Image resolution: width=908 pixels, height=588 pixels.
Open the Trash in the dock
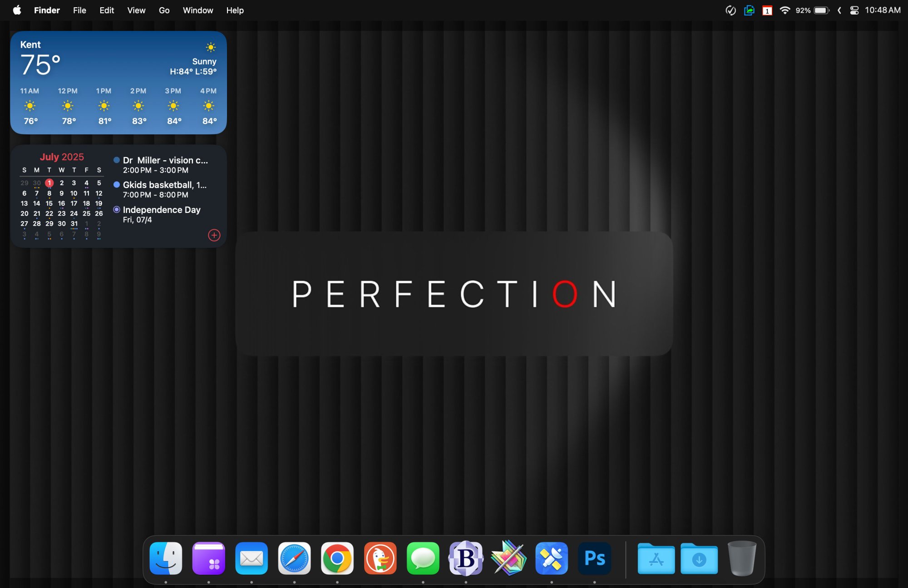coord(741,558)
